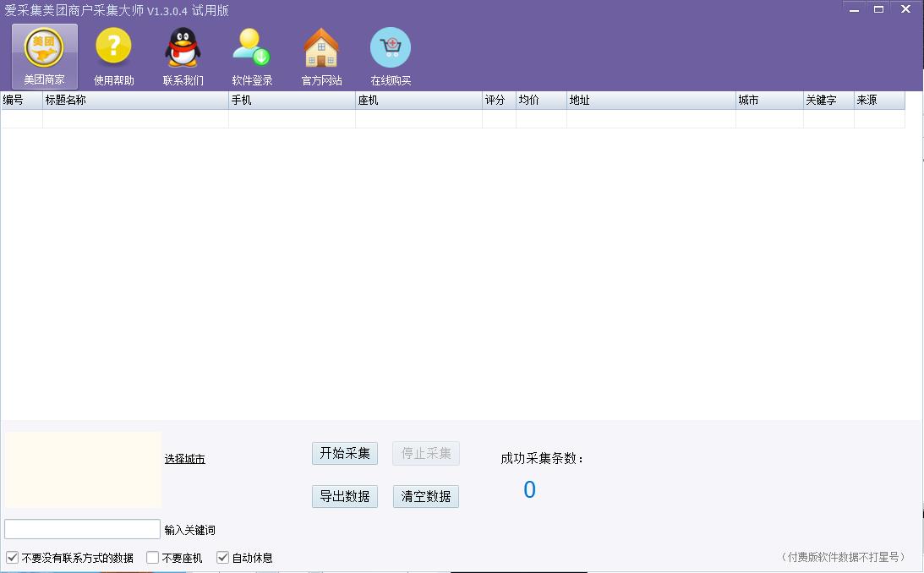The width and height of the screenshot is (924, 573).
Task: Minimize the application window
Action: (x=854, y=9)
